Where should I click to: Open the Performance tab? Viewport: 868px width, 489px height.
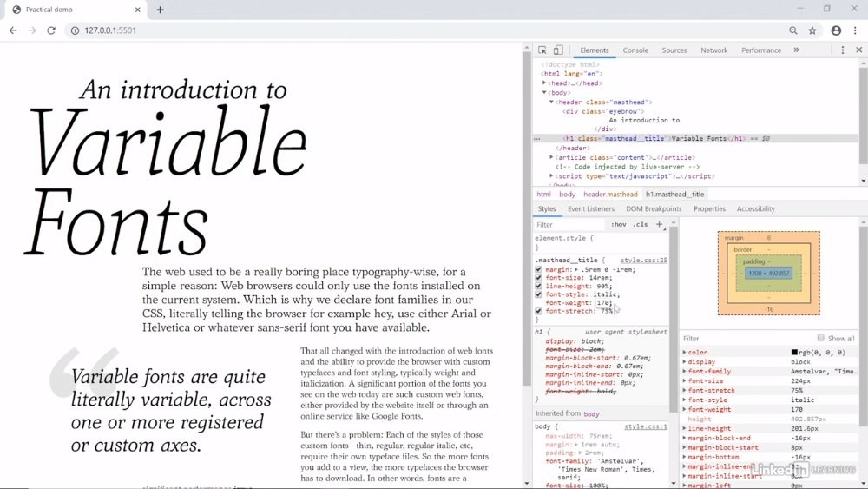[761, 50]
